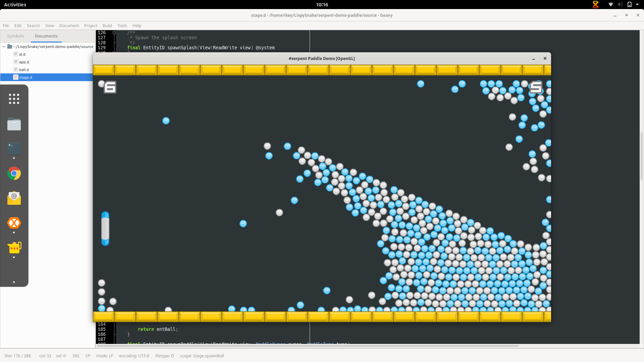Launch Google Chrome from the dock
644x362 pixels.
(14, 173)
